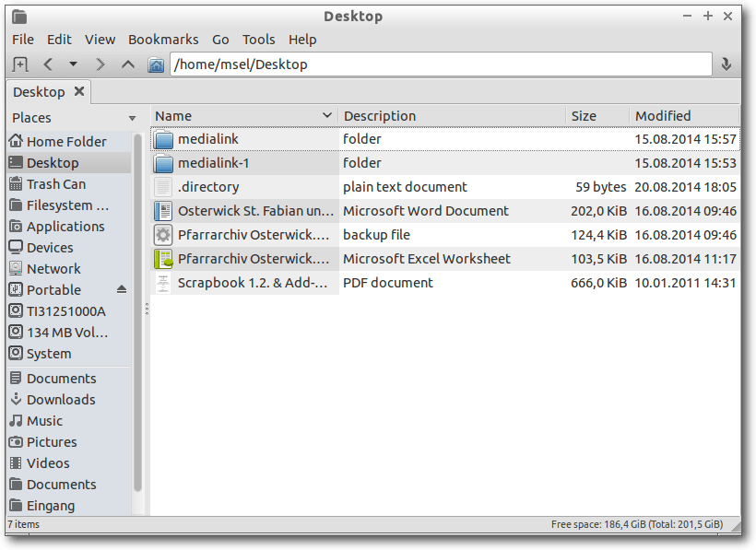756x550 pixels.
Task: Click the sidebar vertical scrollbar
Action: tap(137, 313)
